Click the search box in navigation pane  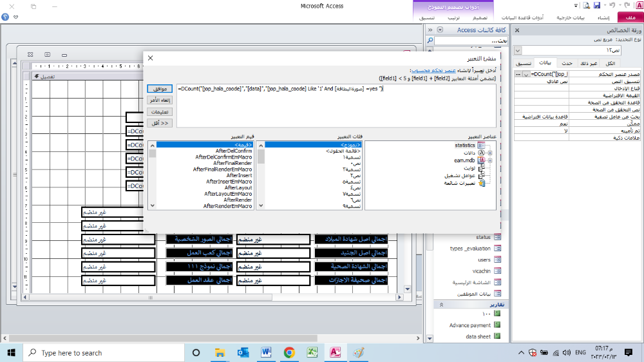[471, 41]
